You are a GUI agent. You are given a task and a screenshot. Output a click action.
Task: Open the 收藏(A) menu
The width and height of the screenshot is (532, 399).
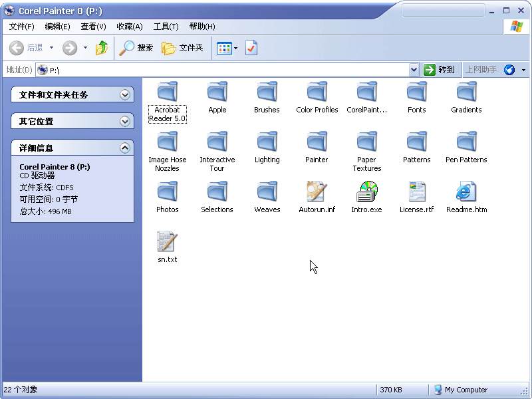(130, 27)
